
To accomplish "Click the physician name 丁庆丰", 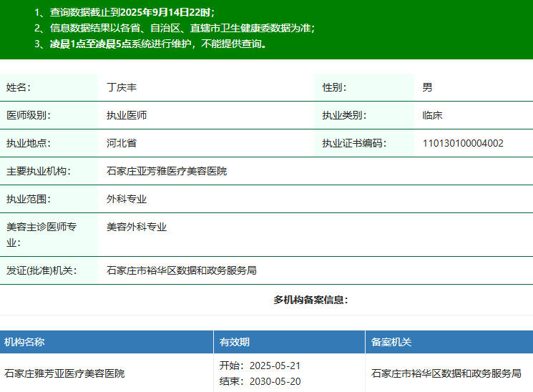I will [122, 87].
